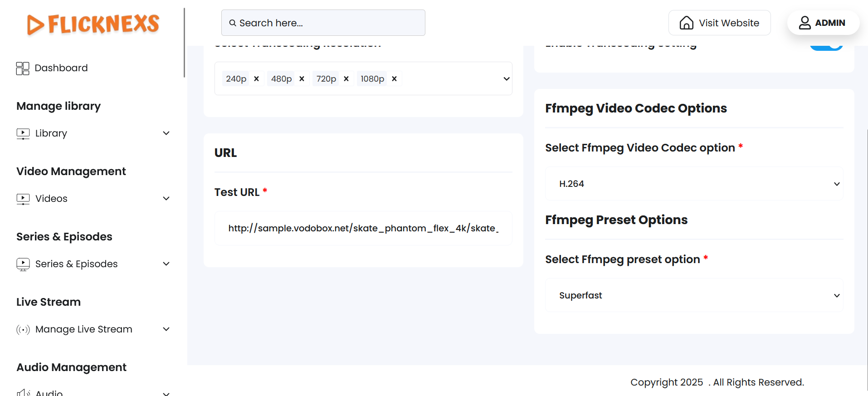Screen dimensions: 868x396
Task: Click the Dashboard grid icon
Action: click(x=23, y=68)
